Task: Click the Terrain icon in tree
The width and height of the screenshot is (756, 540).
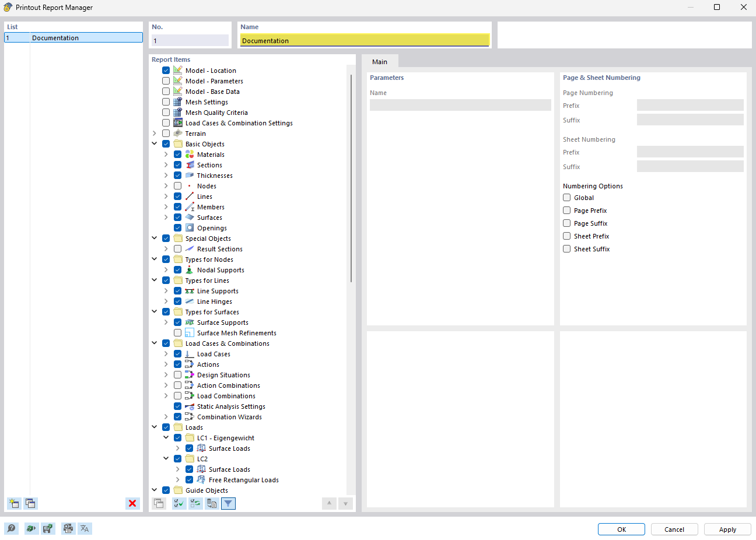Action: [178, 134]
